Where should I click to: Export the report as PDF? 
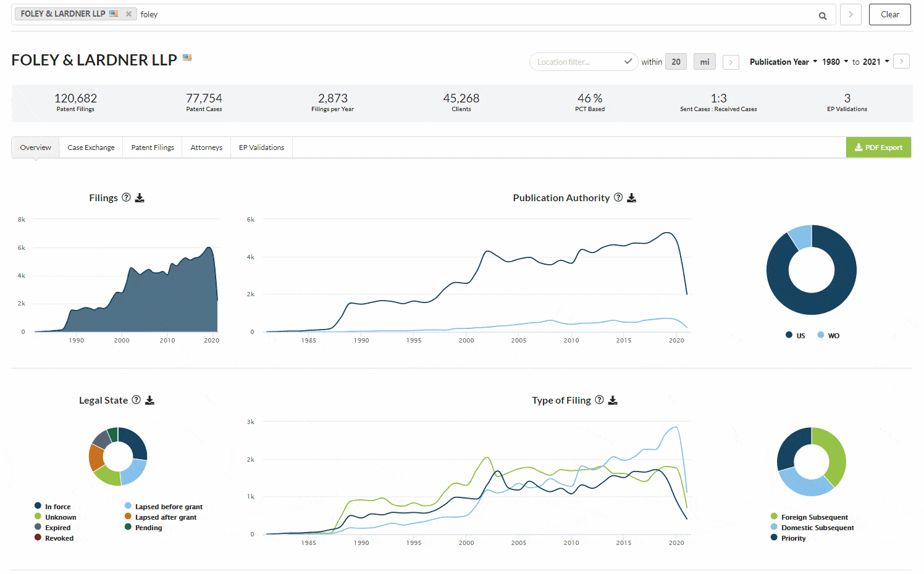(878, 148)
